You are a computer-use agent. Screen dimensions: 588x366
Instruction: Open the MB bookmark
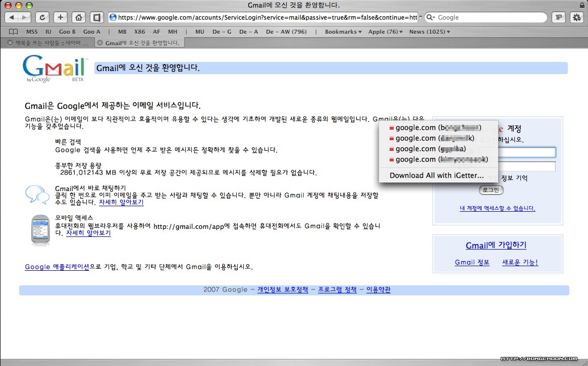(122, 32)
